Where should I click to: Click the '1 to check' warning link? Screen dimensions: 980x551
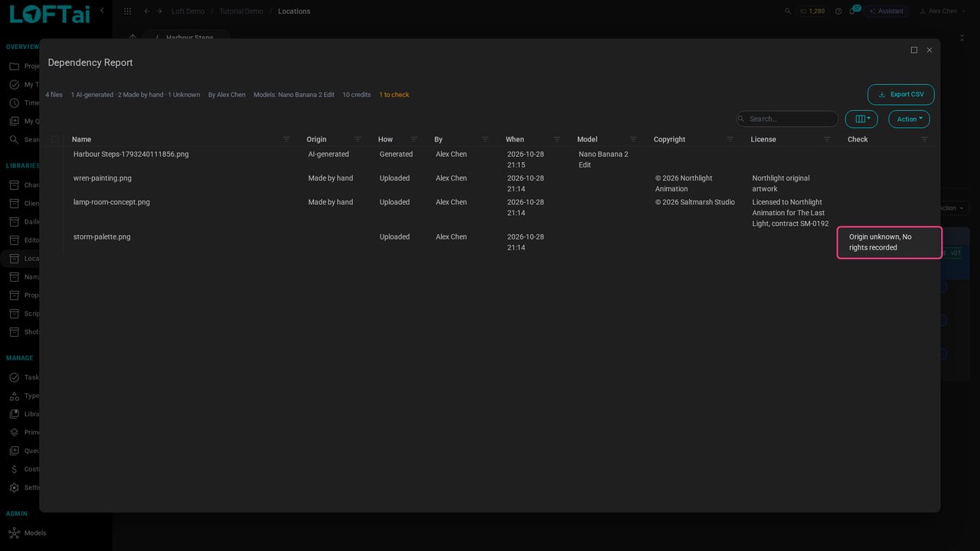click(394, 95)
